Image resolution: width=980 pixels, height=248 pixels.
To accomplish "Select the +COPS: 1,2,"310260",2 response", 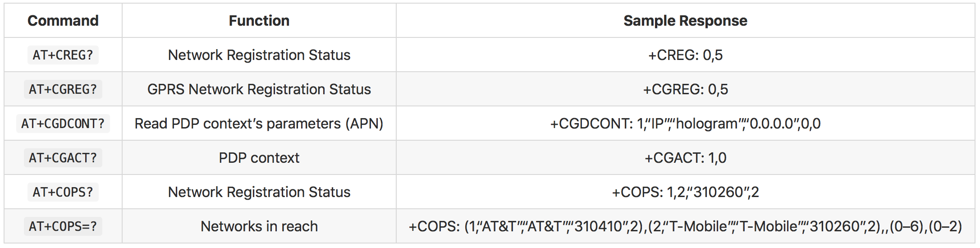I will point(685,192).
